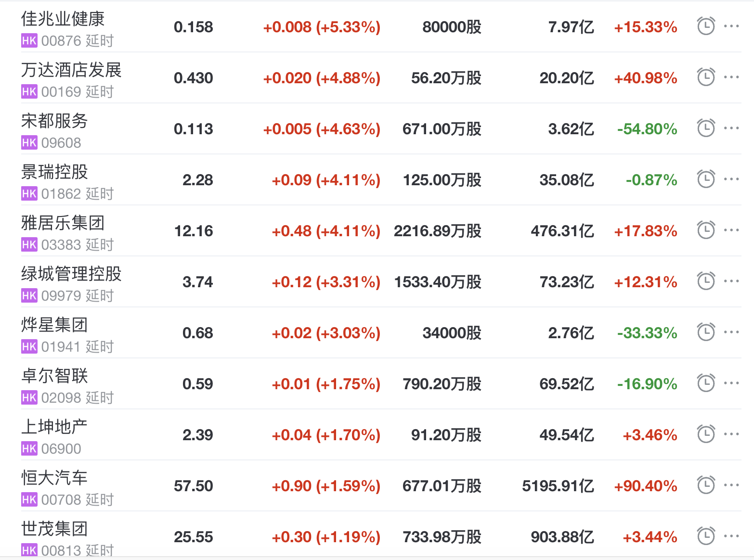Image resolution: width=754 pixels, height=560 pixels.
Task: Set price alert for 卓尔智联
Action: point(706,383)
